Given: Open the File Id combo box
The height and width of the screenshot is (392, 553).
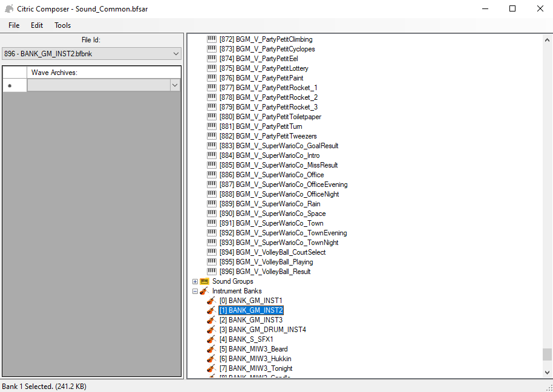Looking at the screenshot, I should coord(91,54).
